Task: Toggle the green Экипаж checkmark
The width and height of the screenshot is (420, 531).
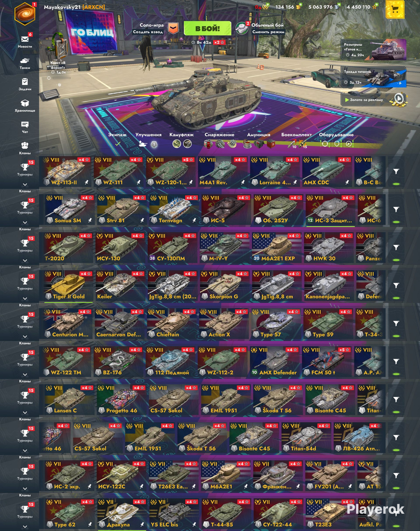Action: pyautogui.click(x=118, y=144)
